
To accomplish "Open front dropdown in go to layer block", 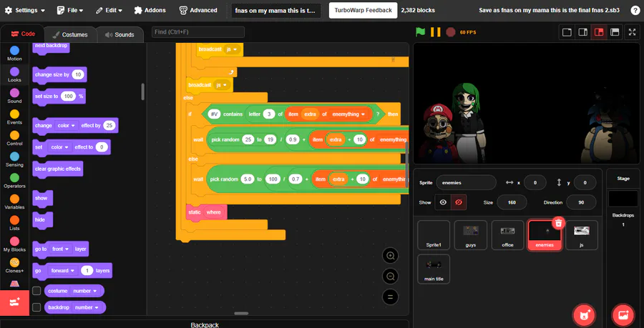I will tap(60, 249).
